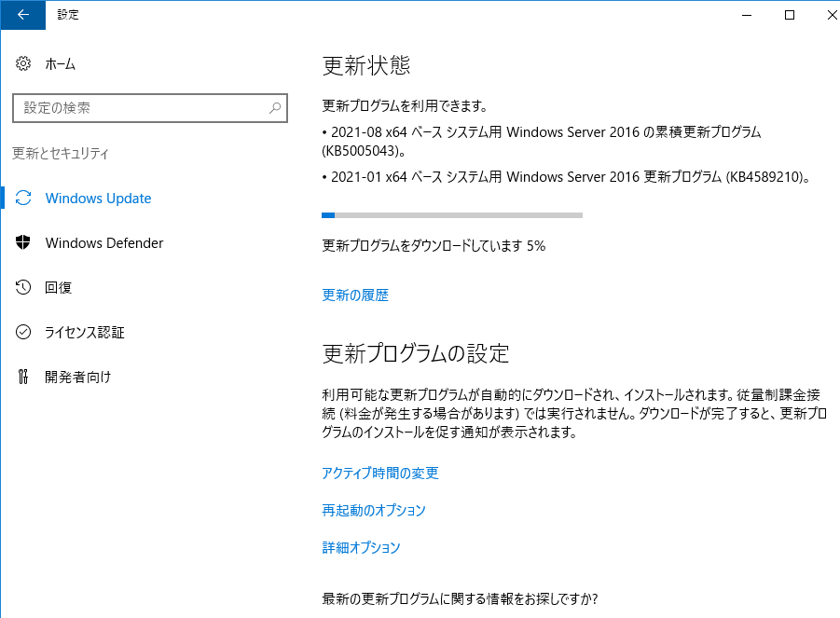Open the 詳細オプション link
Viewport: 840px width, 618px height.
click(361, 547)
